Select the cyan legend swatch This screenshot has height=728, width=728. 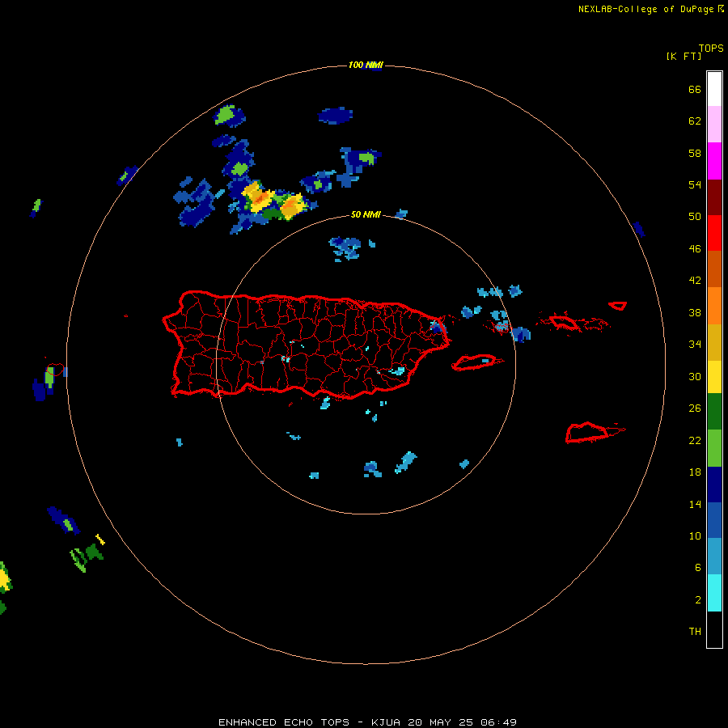(714, 593)
